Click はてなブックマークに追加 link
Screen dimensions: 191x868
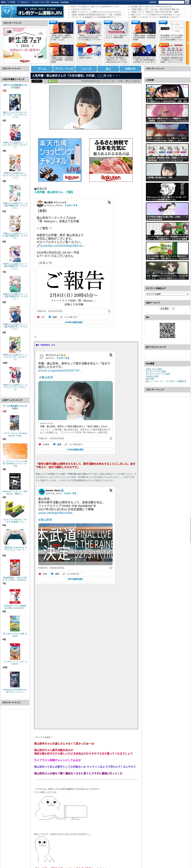[x=158, y=374]
